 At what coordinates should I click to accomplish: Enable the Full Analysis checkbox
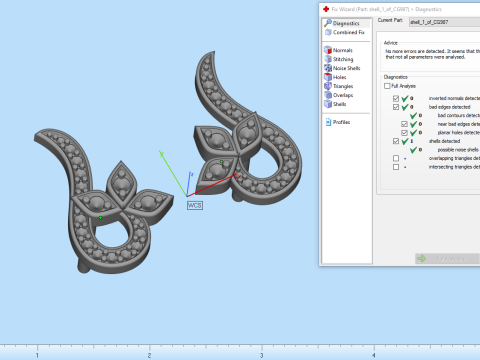387,86
